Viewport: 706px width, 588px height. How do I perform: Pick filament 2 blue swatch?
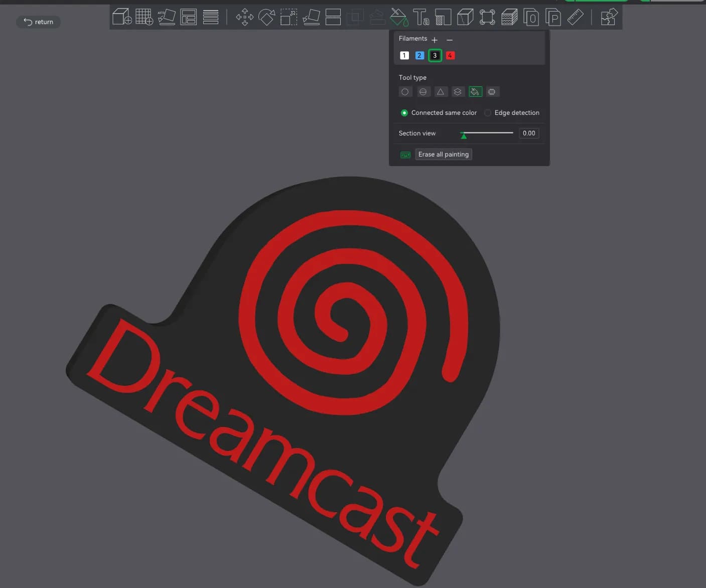(419, 55)
